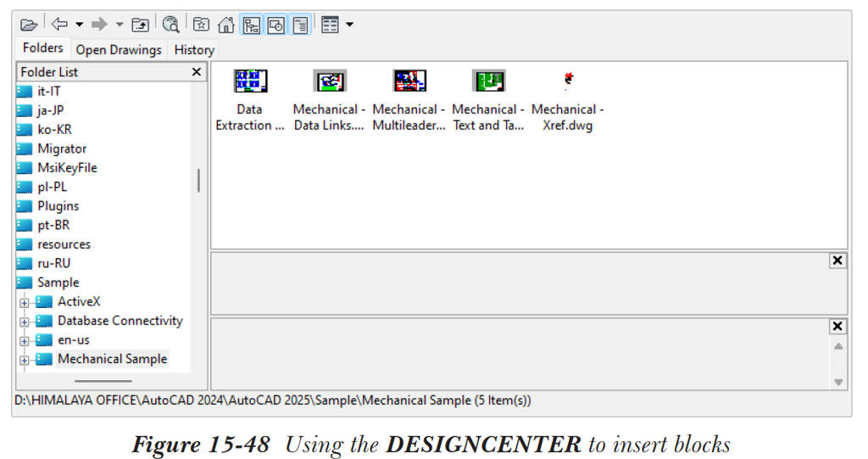Select the ko-KR folder
The width and height of the screenshot is (868, 459).
pos(54,130)
